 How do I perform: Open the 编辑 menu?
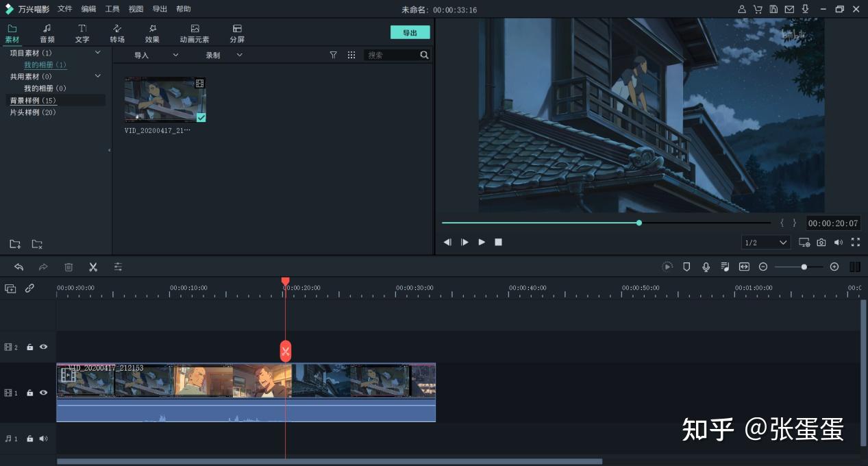88,9
